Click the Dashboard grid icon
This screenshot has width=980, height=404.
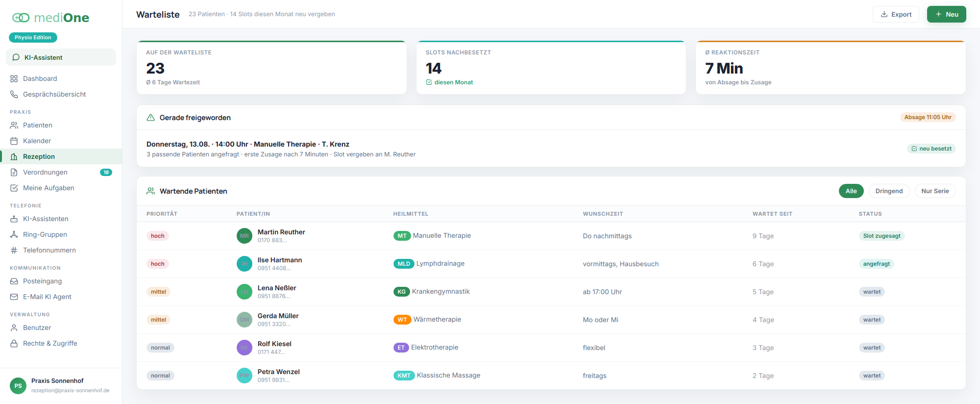click(x=14, y=78)
